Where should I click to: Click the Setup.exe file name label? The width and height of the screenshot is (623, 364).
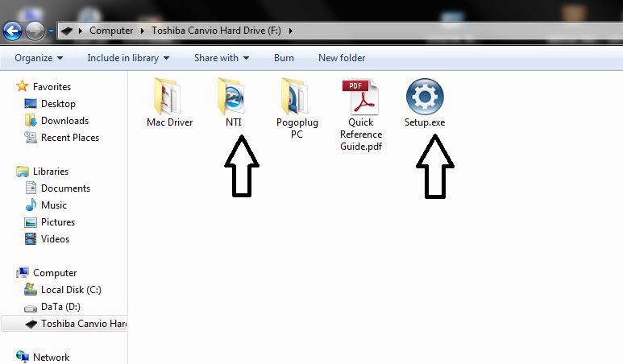[425, 122]
